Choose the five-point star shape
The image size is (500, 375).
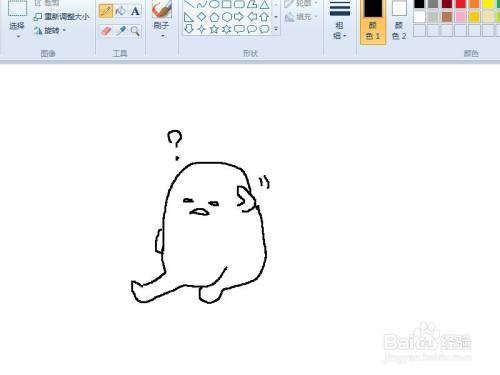click(214, 29)
